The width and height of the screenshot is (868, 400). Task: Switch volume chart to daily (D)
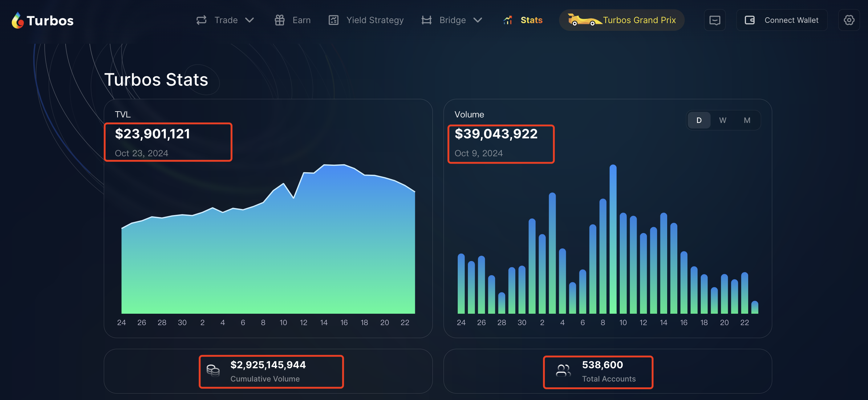tap(699, 120)
